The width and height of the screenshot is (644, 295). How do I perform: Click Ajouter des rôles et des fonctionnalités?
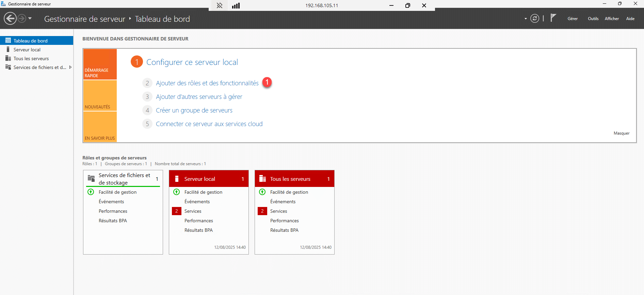tap(207, 83)
